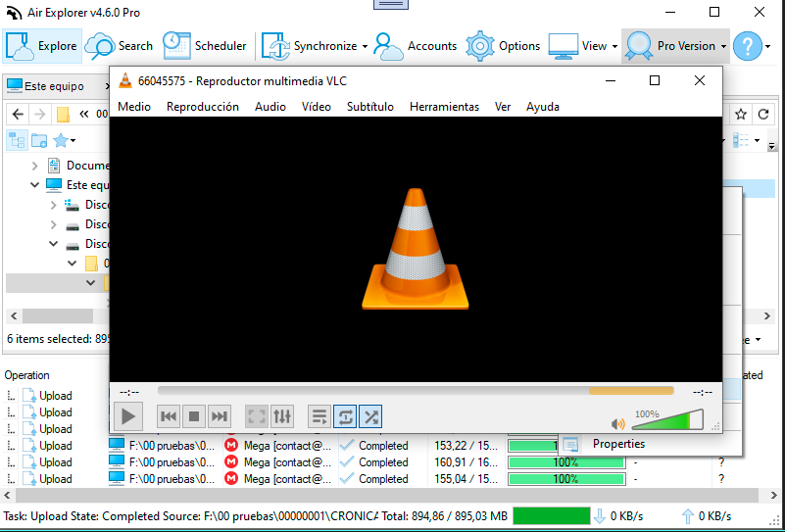Skip to previous track in VLC

coord(169,416)
